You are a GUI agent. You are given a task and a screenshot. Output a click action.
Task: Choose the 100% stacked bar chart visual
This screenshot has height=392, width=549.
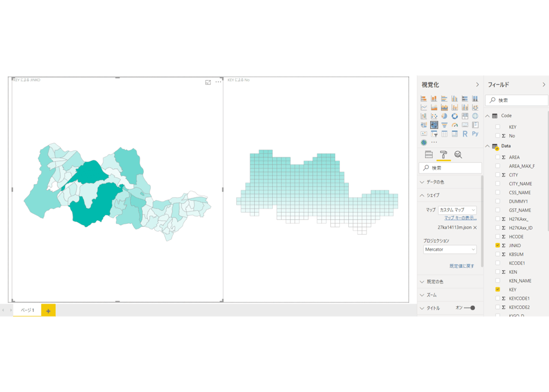pos(465,99)
